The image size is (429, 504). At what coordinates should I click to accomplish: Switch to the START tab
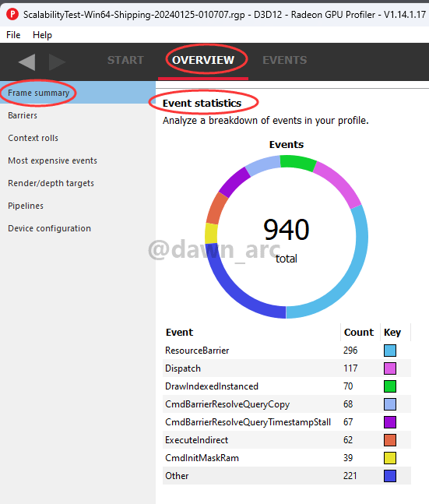(125, 60)
